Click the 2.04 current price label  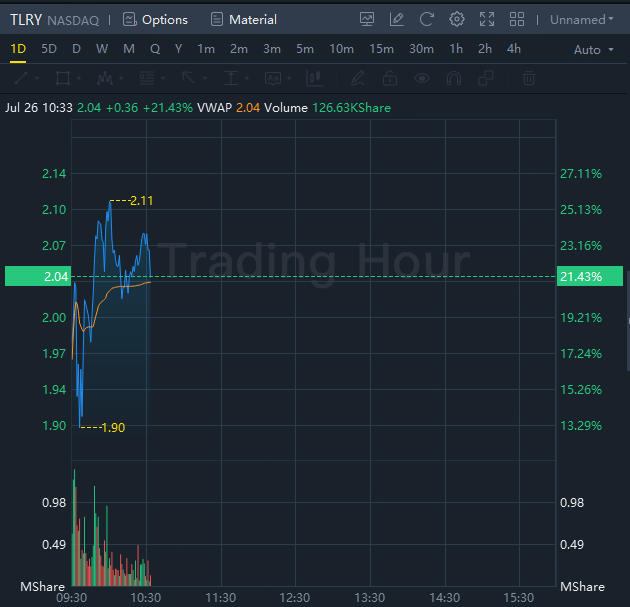click(38, 276)
